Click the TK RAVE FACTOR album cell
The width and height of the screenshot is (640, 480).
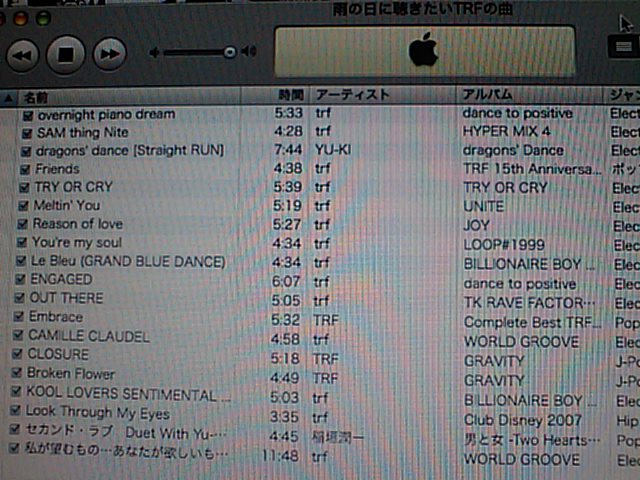[x=529, y=303]
